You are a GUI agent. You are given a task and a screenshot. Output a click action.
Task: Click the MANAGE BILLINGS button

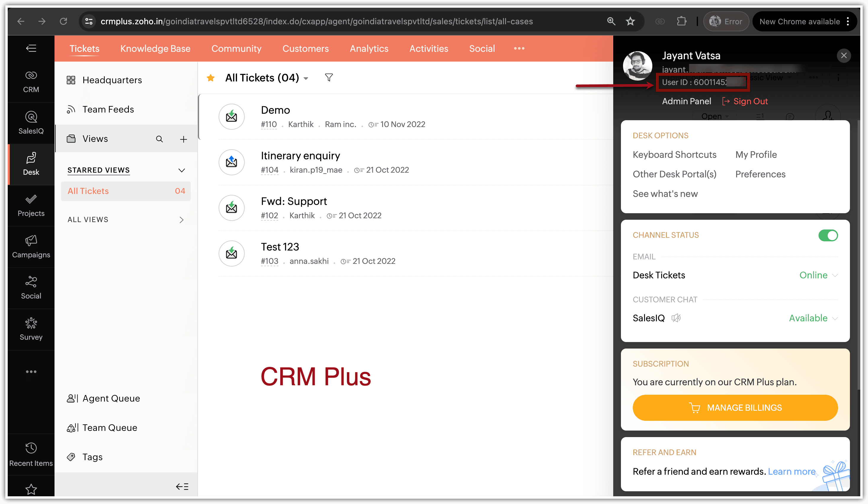coord(735,407)
